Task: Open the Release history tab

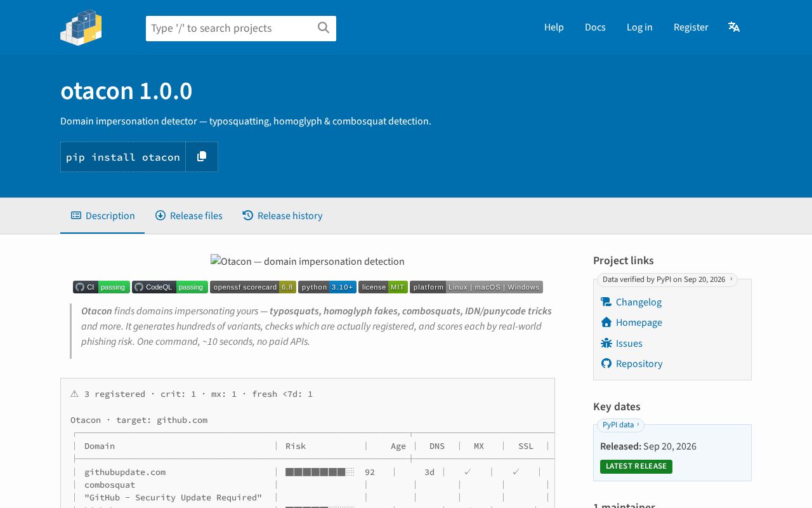Action: pyautogui.click(x=282, y=216)
